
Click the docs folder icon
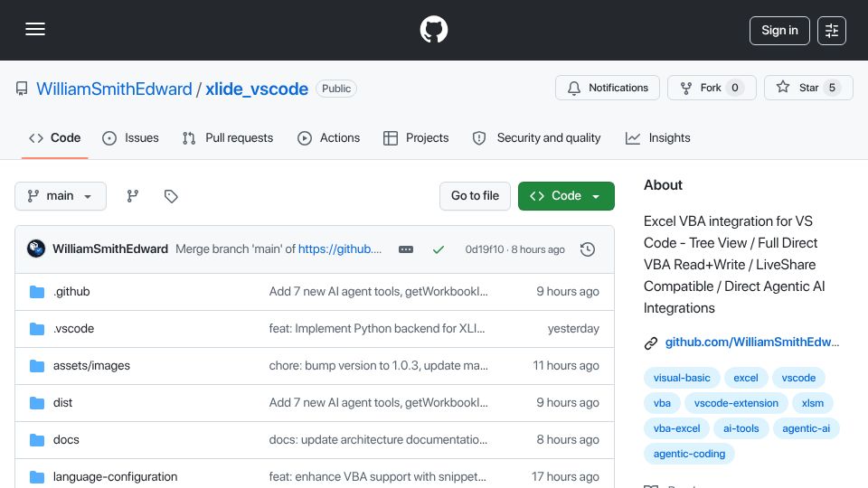click(x=36, y=440)
